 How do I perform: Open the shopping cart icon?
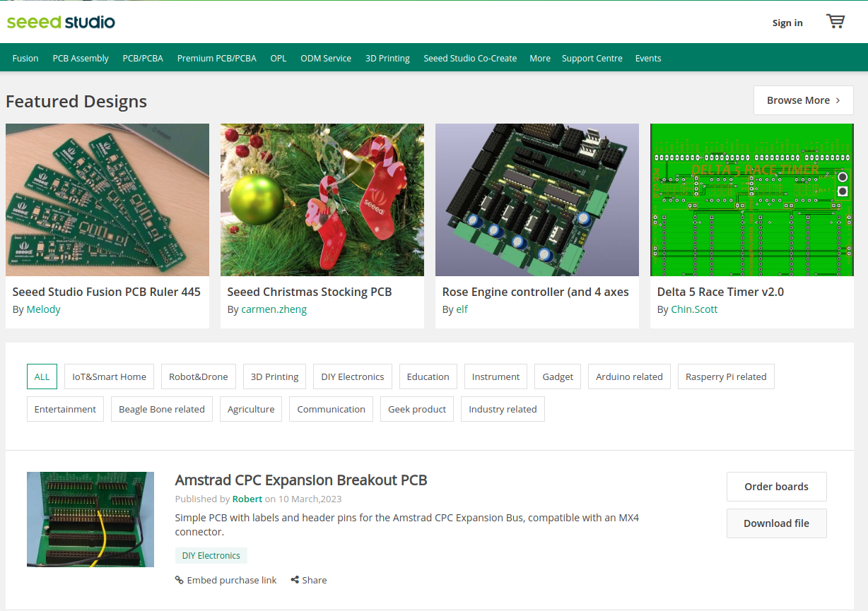tap(835, 21)
